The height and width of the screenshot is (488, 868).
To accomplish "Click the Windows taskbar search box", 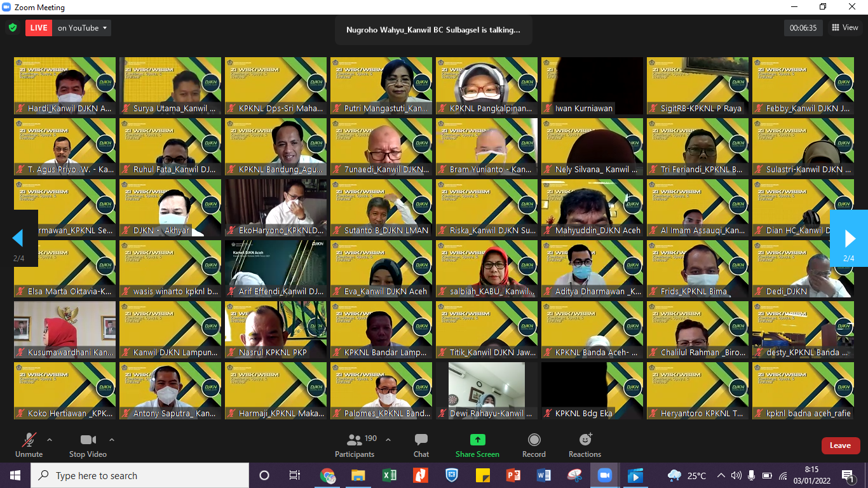I will click(x=140, y=475).
